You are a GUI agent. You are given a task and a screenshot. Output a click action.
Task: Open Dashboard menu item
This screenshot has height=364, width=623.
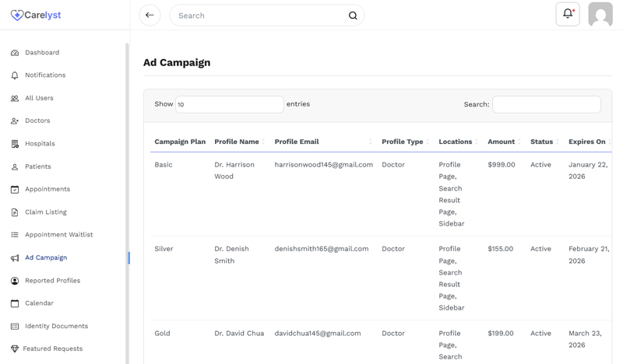tap(42, 52)
